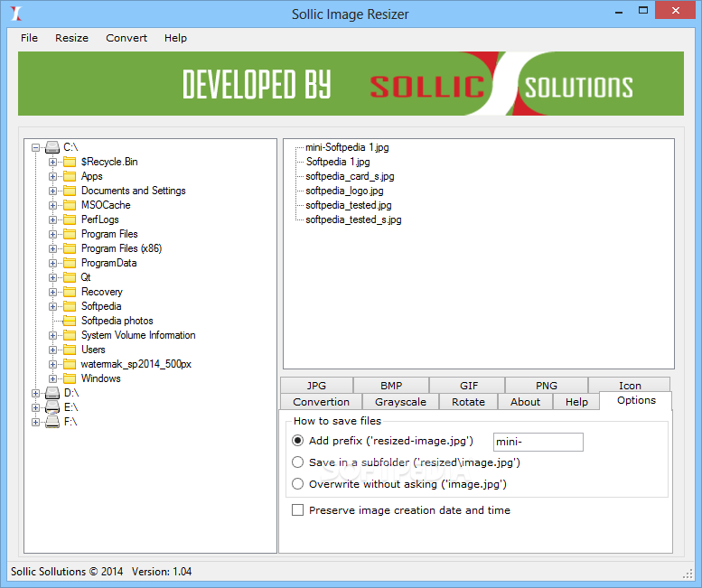Expand the Program Files folder node
This screenshot has width=702, height=588.
pos(52,234)
